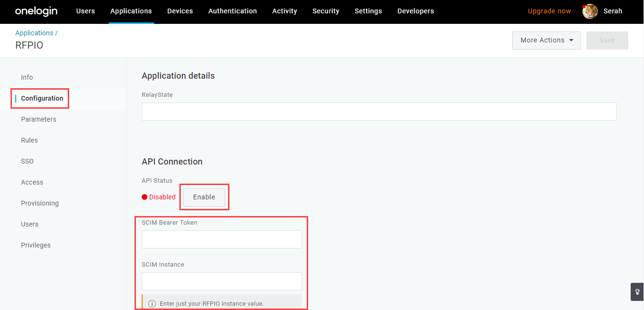644x310 pixels.
Task: Click the SCIM Instance label
Action: click(x=163, y=264)
